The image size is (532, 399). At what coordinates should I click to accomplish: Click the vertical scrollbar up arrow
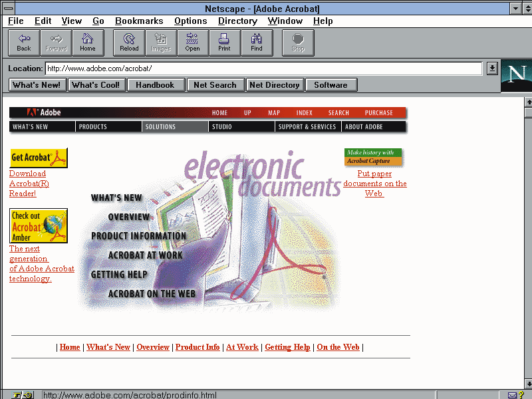tap(528, 102)
